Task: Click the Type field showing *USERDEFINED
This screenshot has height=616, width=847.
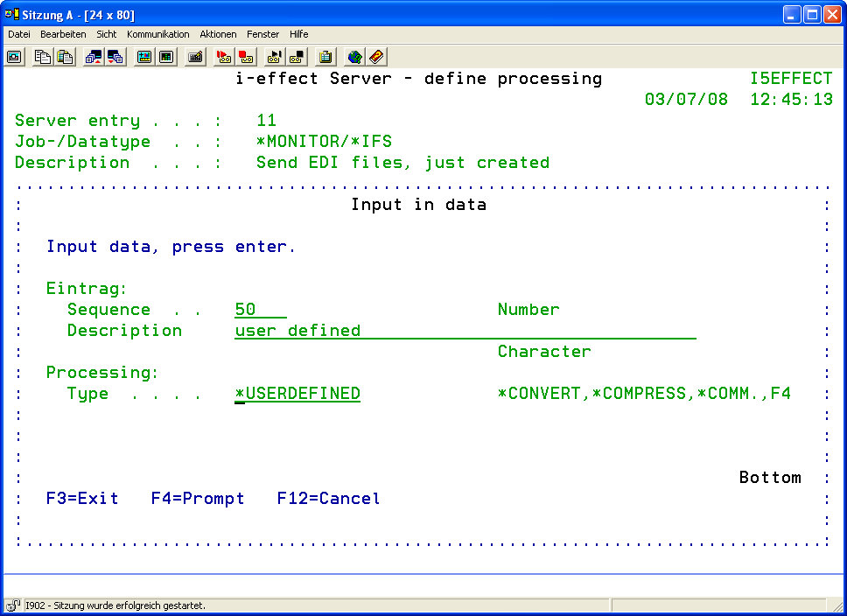Action: [297, 394]
